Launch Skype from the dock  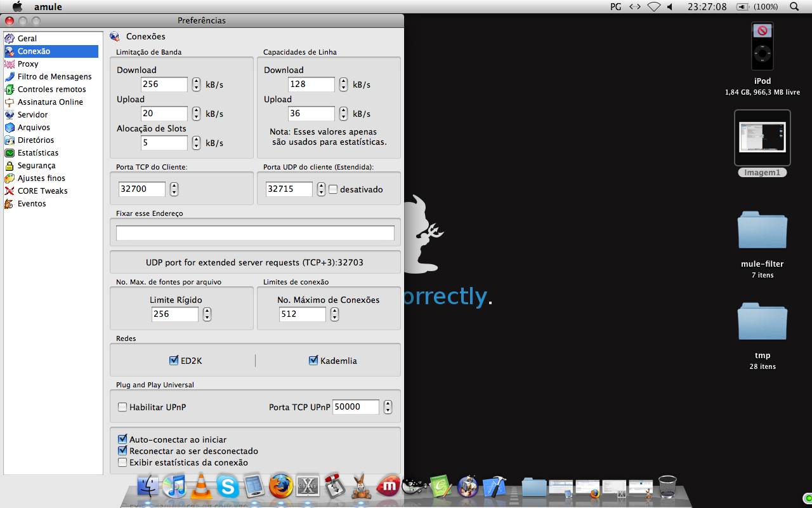tap(228, 487)
